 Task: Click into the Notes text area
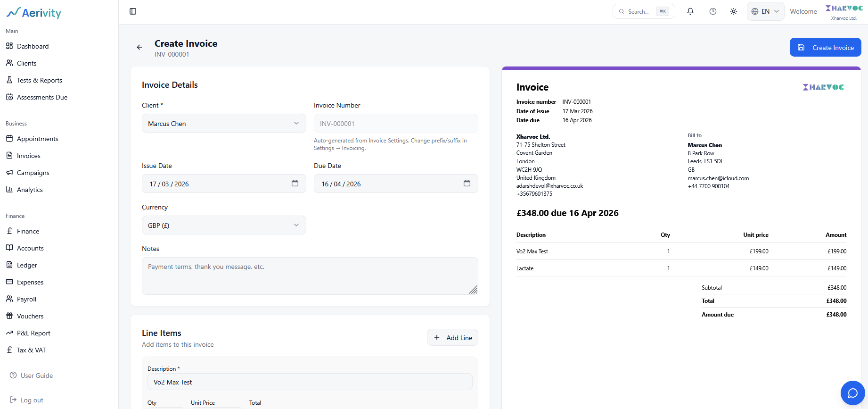(x=310, y=276)
